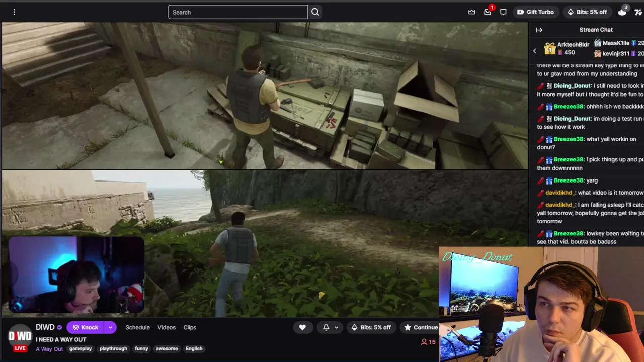Screen dimensions: 644x362
Task: Open top bar Bits: 5% off
Action: 587,12
